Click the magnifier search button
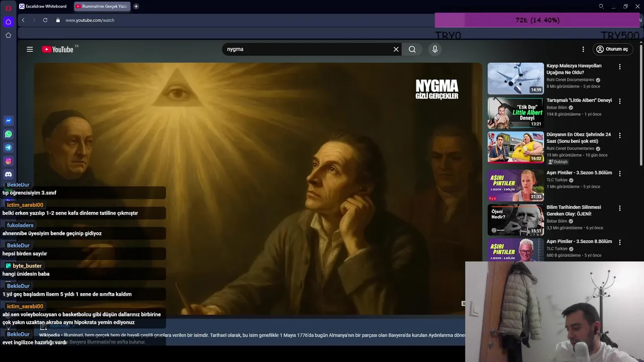Viewport: 644px width, 362px height. coord(412,49)
